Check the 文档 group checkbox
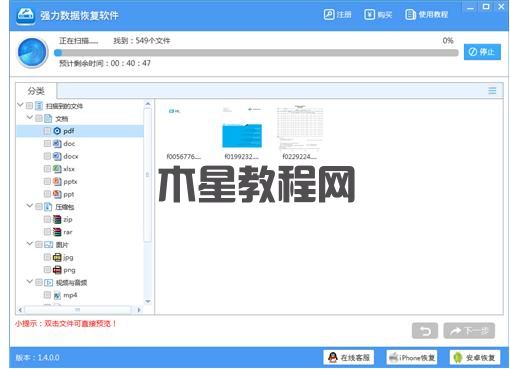The image size is (510, 369). 39,118
